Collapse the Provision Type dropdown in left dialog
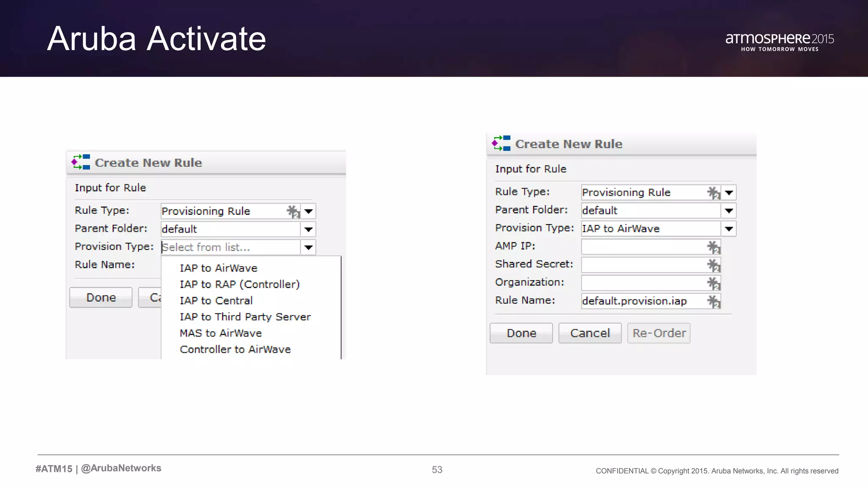The image size is (868, 488). 308,247
